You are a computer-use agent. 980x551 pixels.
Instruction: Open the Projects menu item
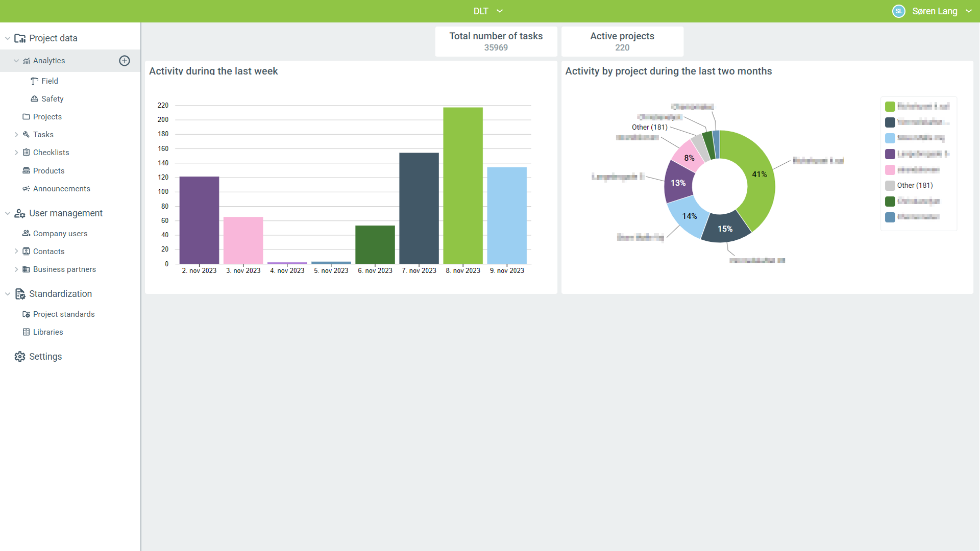coord(47,117)
